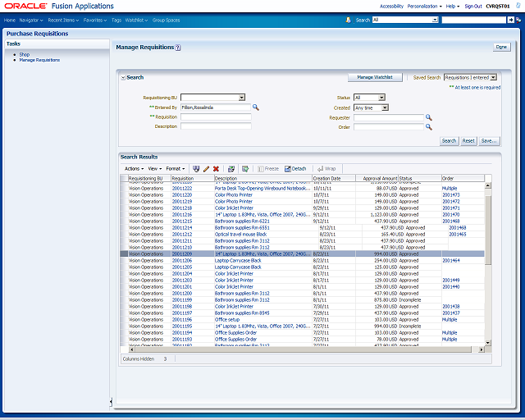Click the horizontal scrollbar left arrow
The height and width of the screenshot is (420, 525).
131,349
